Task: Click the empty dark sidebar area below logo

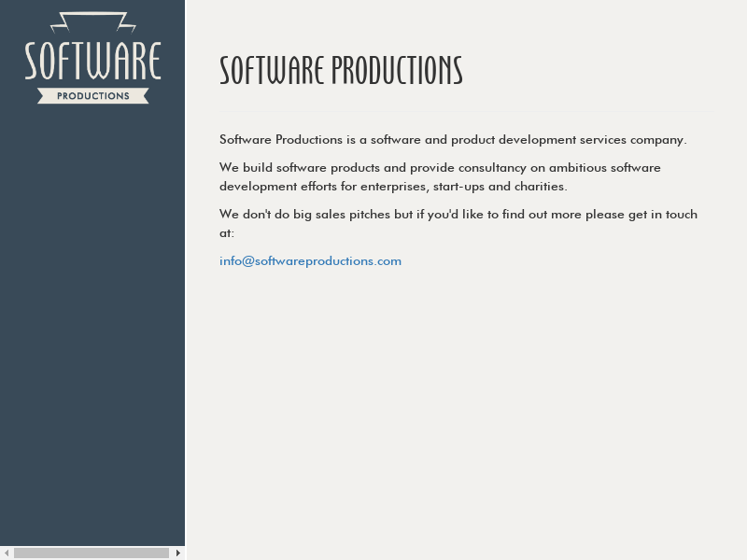Action: tap(92, 327)
